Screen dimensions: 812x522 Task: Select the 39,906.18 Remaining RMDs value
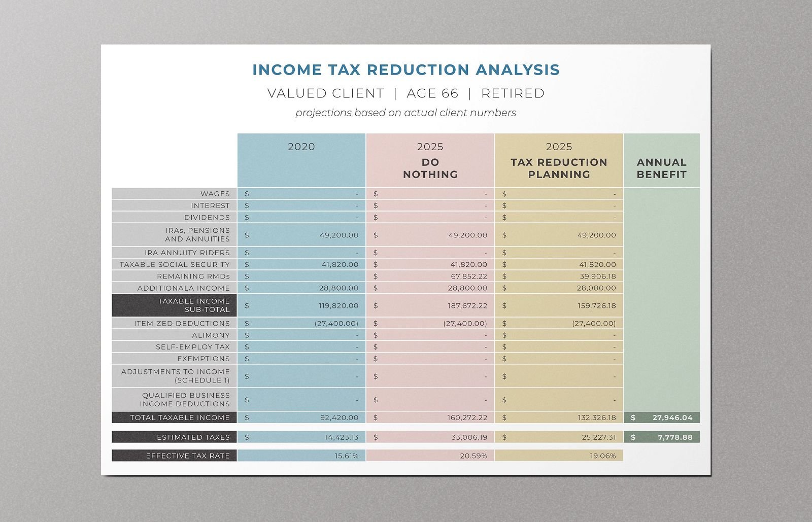[x=598, y=276]
